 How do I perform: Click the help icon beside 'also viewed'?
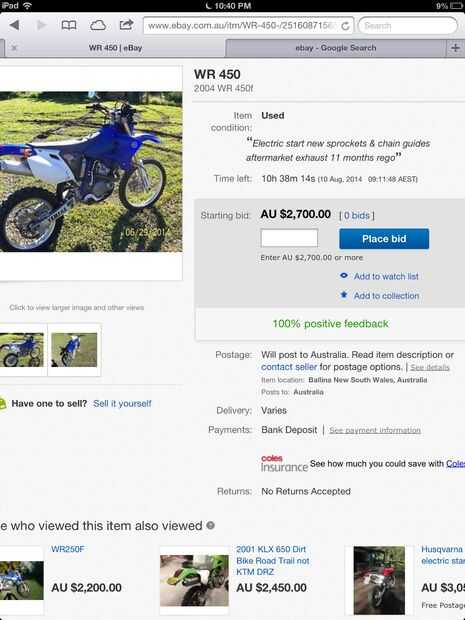[211, 525]
